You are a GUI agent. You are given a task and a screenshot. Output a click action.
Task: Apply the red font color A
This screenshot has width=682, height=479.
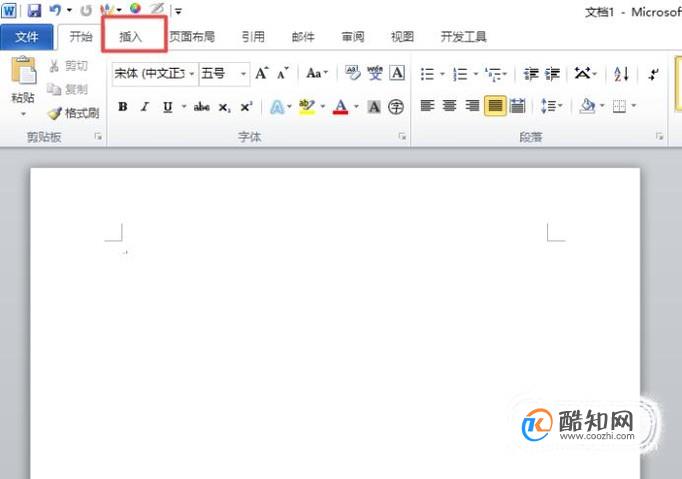341,107
